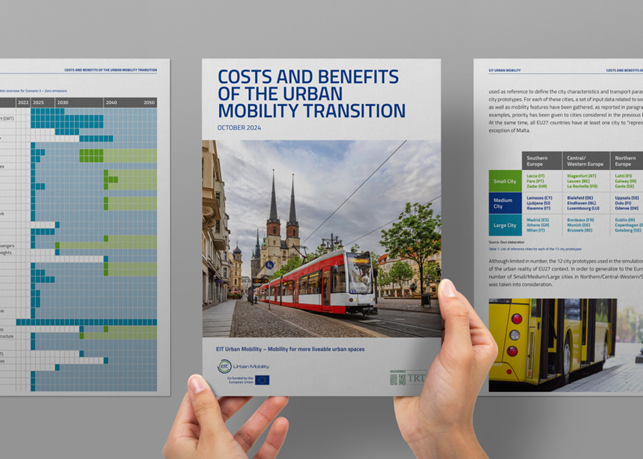Screen dimensions: 643x459
Task: Click the '2040' column header in left chart
Action: click(111, 103)
